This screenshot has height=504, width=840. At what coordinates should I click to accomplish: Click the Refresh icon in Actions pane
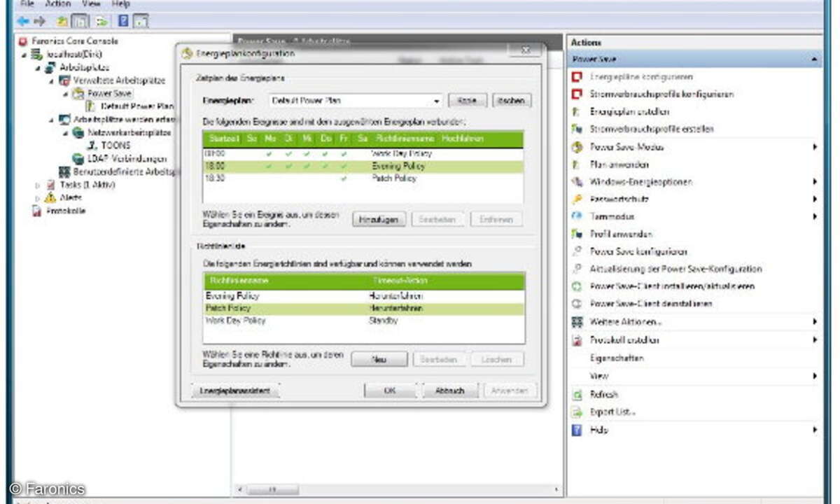pos(577,395)
